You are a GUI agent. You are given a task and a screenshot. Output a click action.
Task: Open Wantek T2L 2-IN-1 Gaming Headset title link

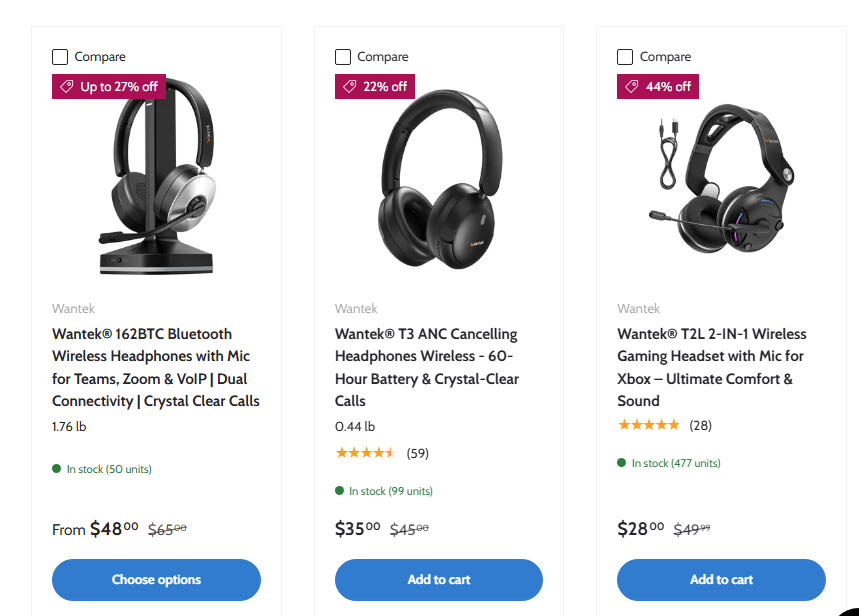click(711, 367)
